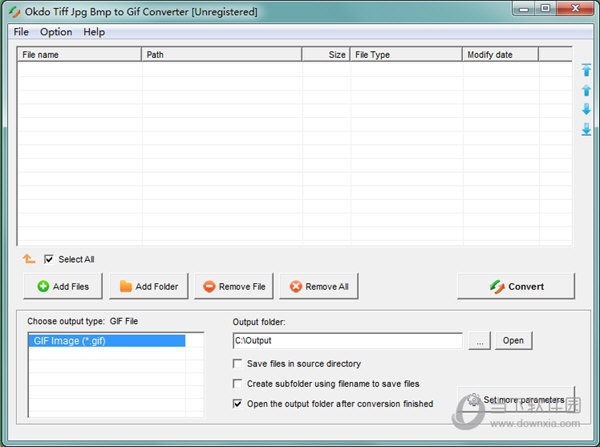
Task: Click the Output folder path field
Action: tap(346, 341)
